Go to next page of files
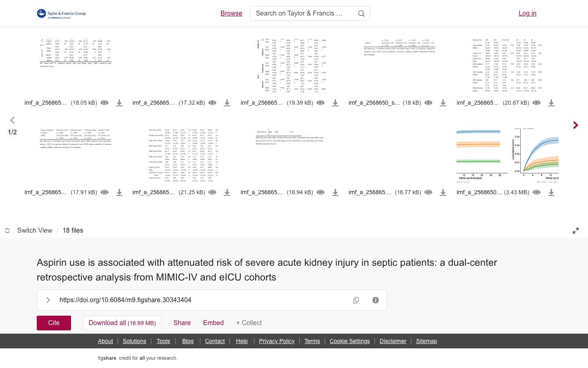Image resolution: width=588 pixels, height=368 pixels. point(575,125)
